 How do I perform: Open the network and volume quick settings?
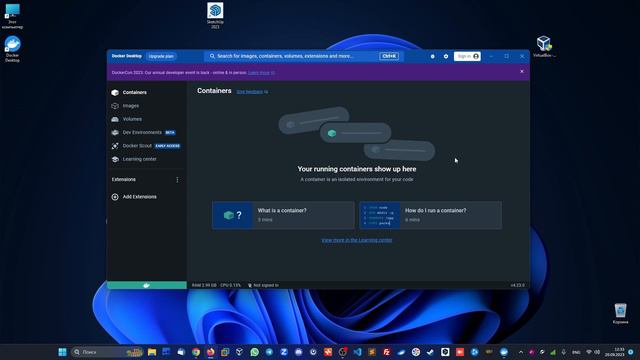[x=593, y=352]
